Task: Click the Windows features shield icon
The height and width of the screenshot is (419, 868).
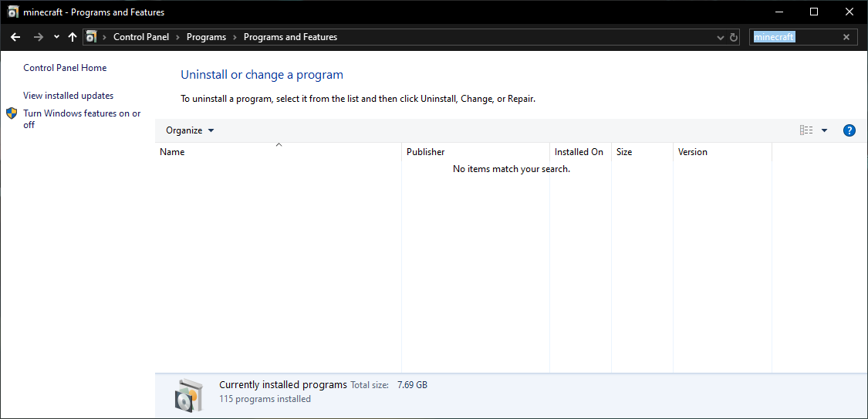Action: coord(12,113)
